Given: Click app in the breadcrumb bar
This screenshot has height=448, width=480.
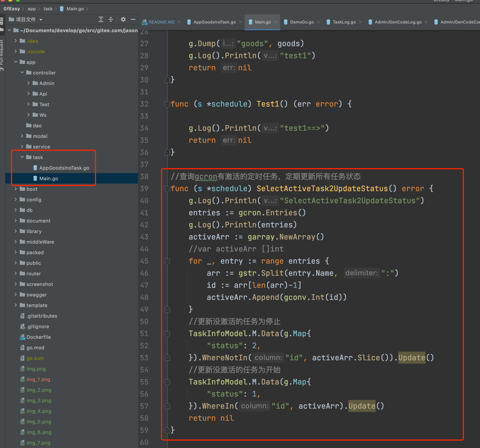Looking at the screenshot, I should click(x=32, y=9).
